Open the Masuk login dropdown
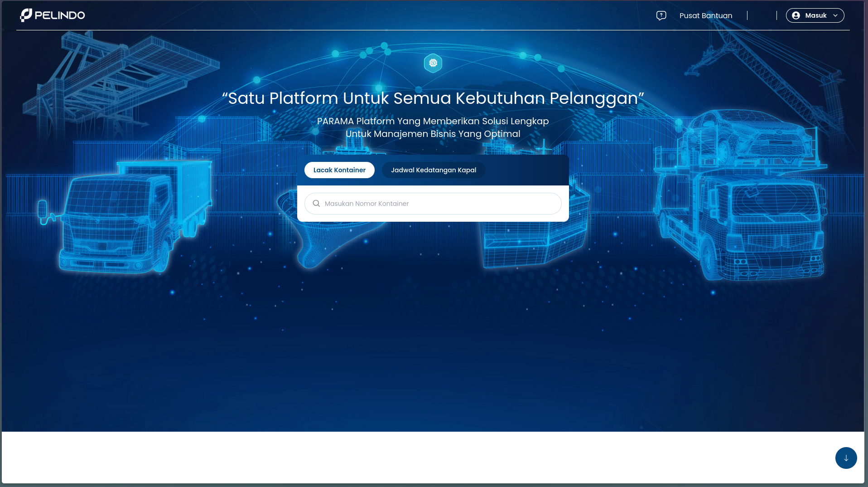The height and width of the screenshot is (487, 868). click(x=815, y=15)
